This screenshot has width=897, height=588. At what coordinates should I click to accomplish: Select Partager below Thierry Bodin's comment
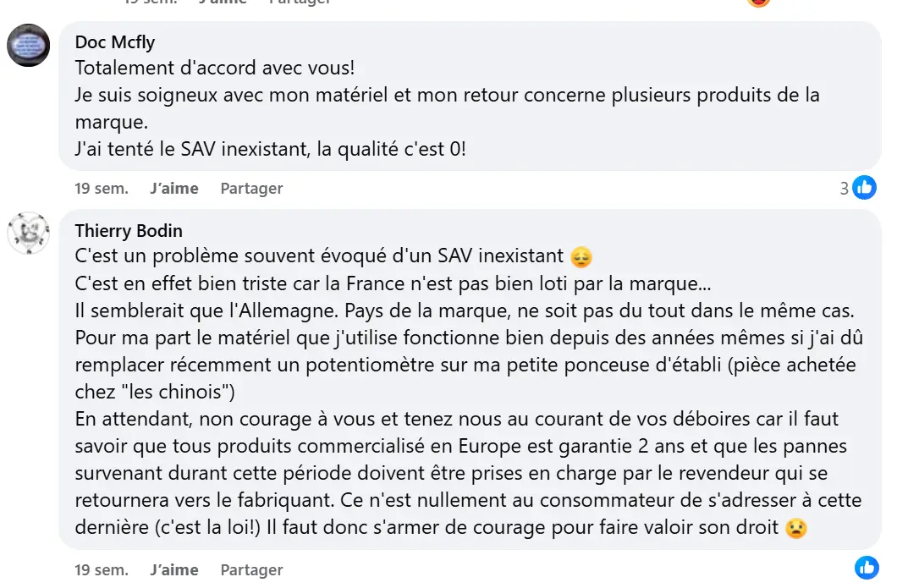coord(251,569)
